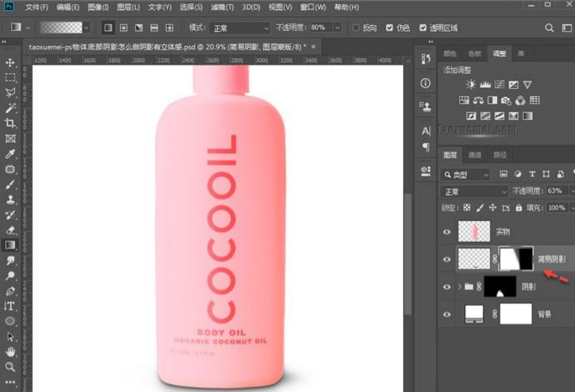Hide the 背景 layer with its eye icon
The width and height of the screenshot is (575, 392).
click(x=447, y=314)
